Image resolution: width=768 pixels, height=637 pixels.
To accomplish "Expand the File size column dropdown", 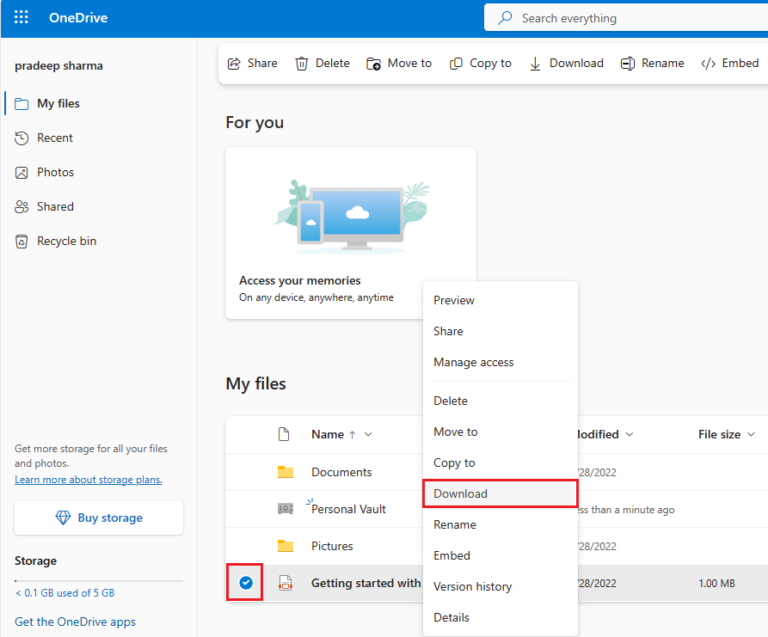I will pyautogui.click(x=751, y=434).
